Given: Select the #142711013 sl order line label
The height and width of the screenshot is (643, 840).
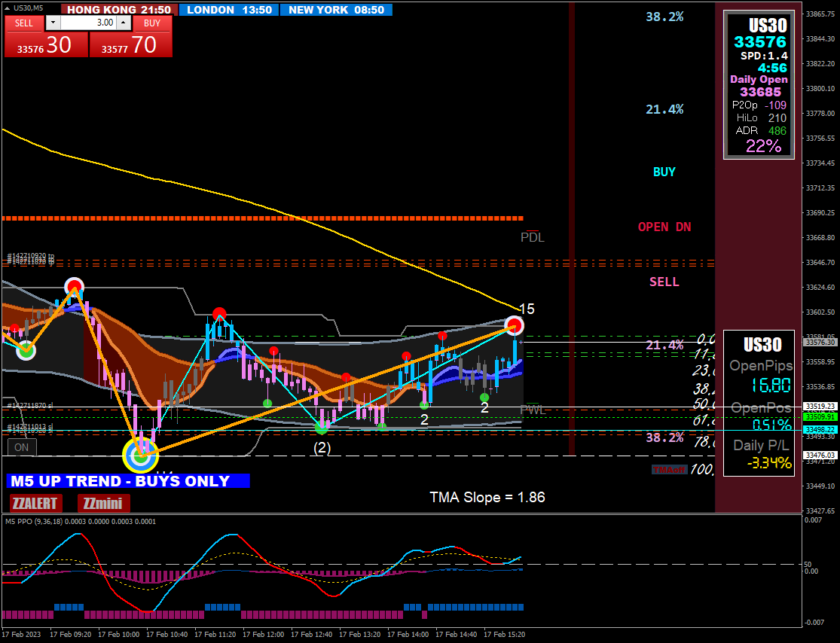Looking at the screenshot, I should point(30,426).
